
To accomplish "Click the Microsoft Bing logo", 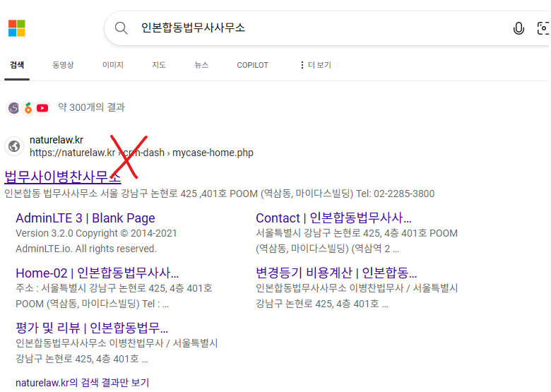I will click(17, 28).
